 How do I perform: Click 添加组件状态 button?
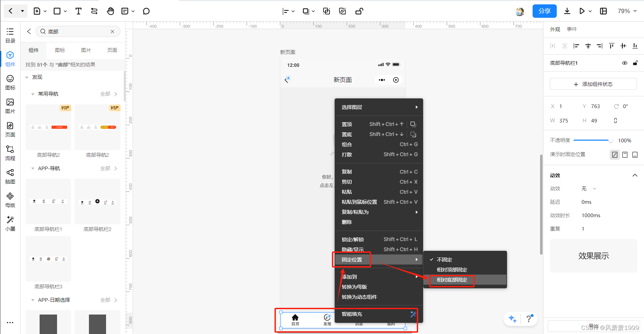point(593,84)
